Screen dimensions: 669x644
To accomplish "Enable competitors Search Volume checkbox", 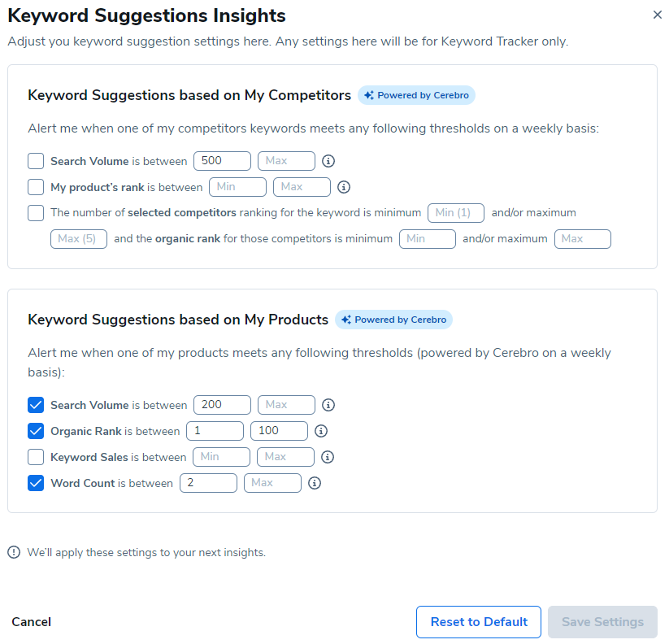I will tap(36, 161).
